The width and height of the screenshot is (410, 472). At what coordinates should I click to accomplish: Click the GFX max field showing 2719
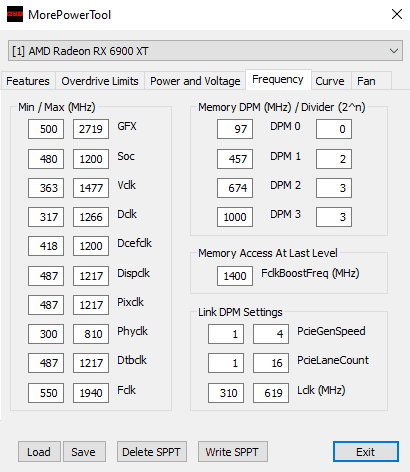(91, 129)
